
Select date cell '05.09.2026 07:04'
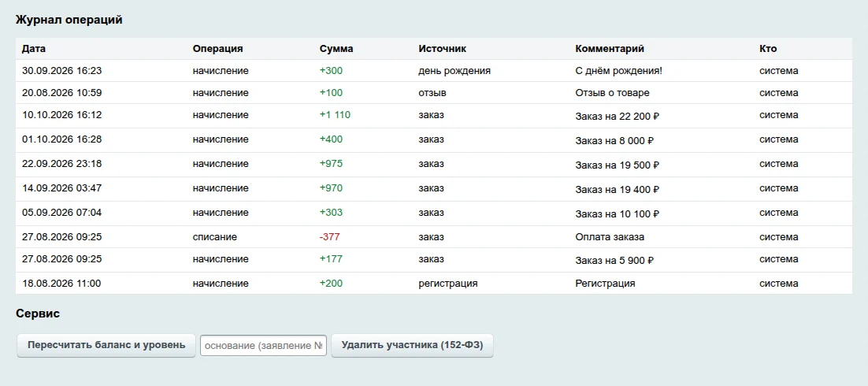point(62,213)
